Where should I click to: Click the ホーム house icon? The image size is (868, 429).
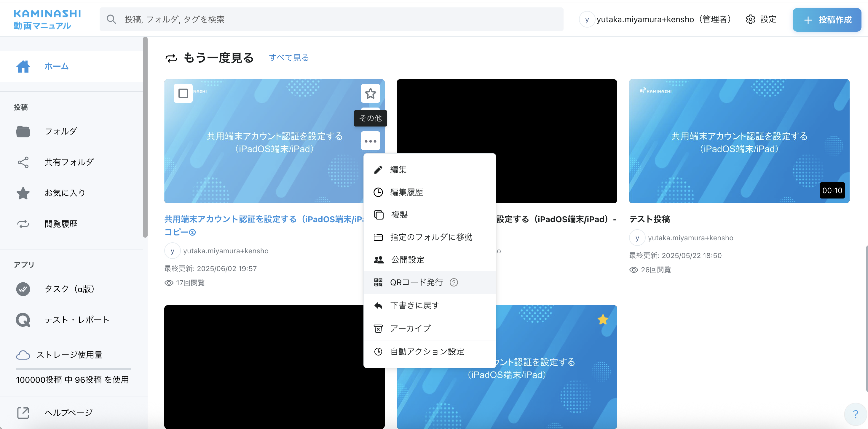tap(23, 66)
